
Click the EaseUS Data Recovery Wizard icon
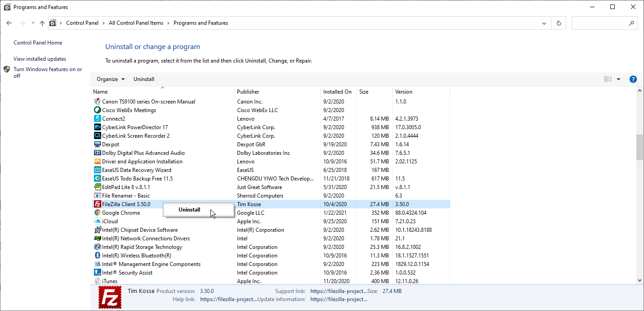coord(97,170)
